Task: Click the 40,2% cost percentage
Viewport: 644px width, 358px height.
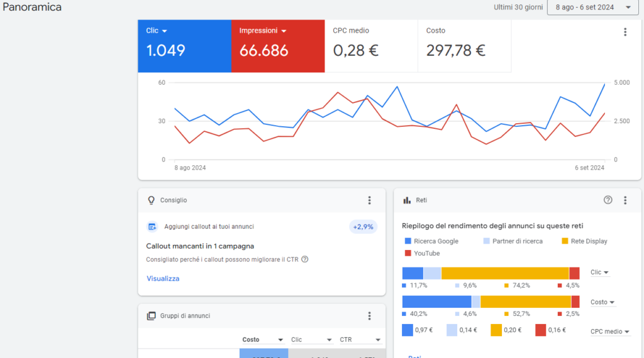Action: 418,313
